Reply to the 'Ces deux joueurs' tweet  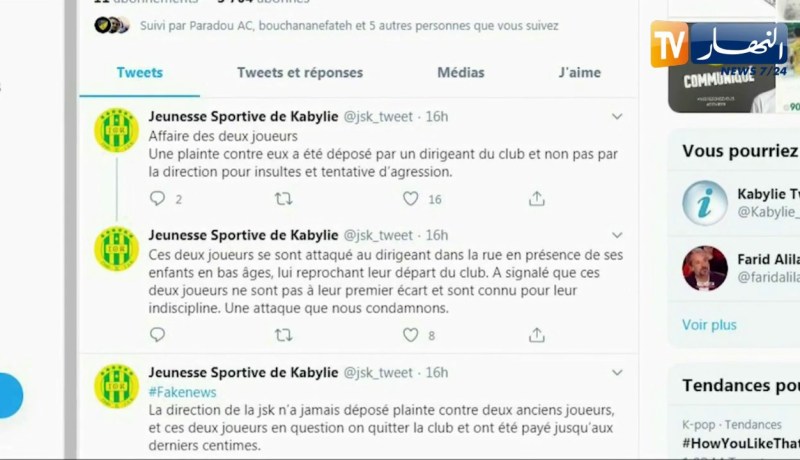tap(157, 335)
